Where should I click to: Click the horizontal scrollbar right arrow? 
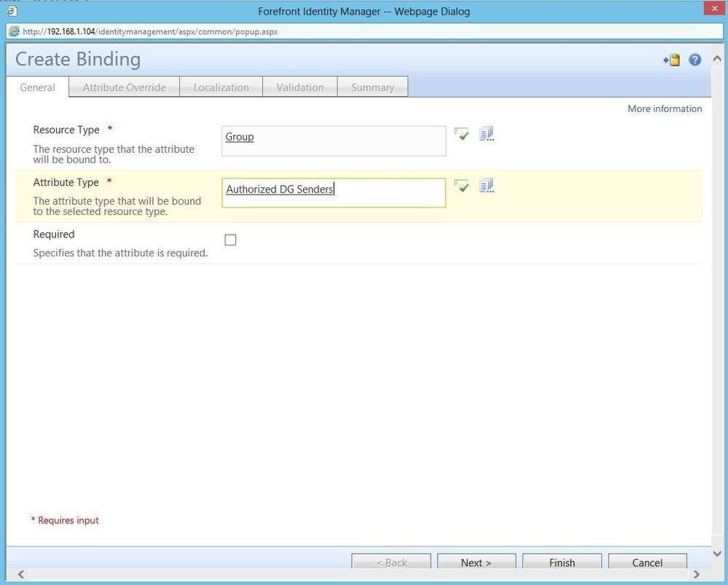tap(696, 574)
